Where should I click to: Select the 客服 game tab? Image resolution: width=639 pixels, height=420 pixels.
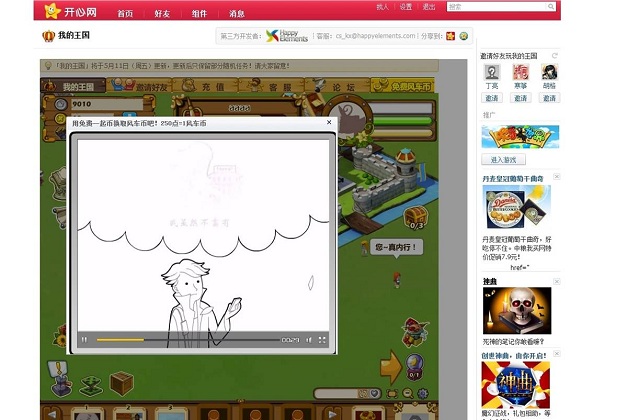point(272,86)
